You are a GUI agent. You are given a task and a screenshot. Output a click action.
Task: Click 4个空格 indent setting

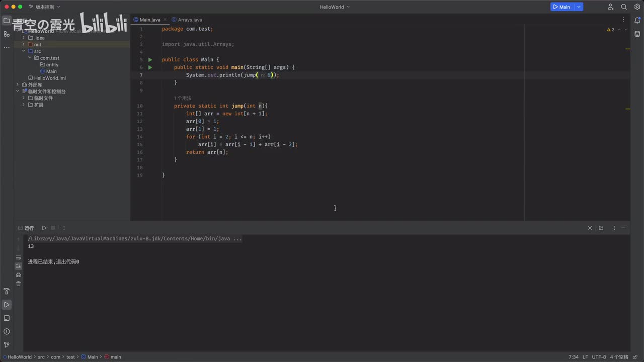coord(619,357)
